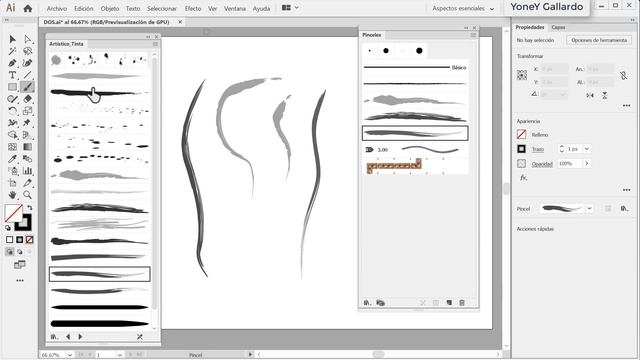Select the Rotate tool

point(12,111)
